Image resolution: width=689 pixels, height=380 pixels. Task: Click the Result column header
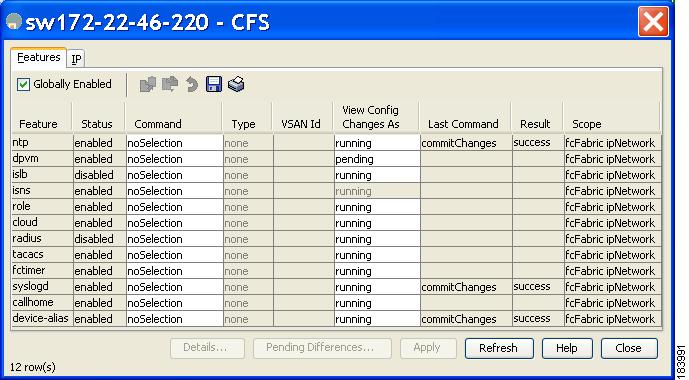click(x=537, y=118)
